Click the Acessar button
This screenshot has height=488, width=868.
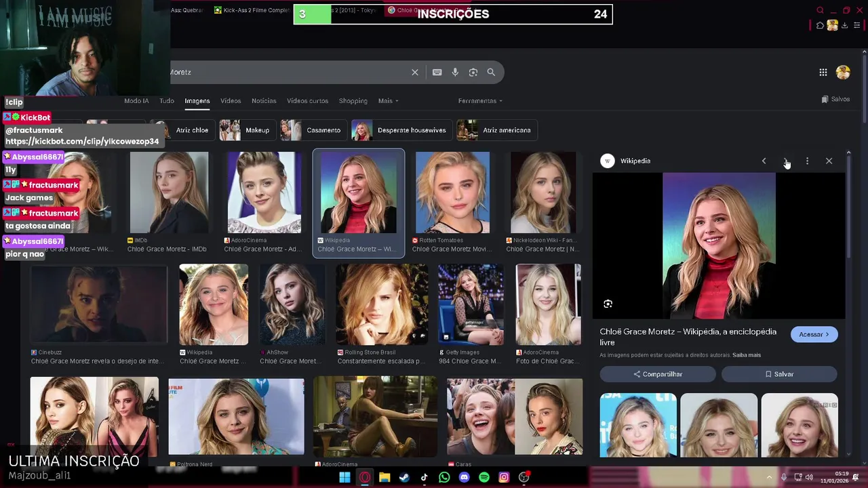click(814, 334)
